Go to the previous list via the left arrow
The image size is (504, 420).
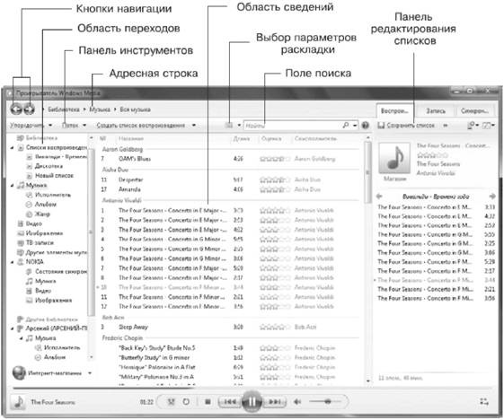(380, 197)
